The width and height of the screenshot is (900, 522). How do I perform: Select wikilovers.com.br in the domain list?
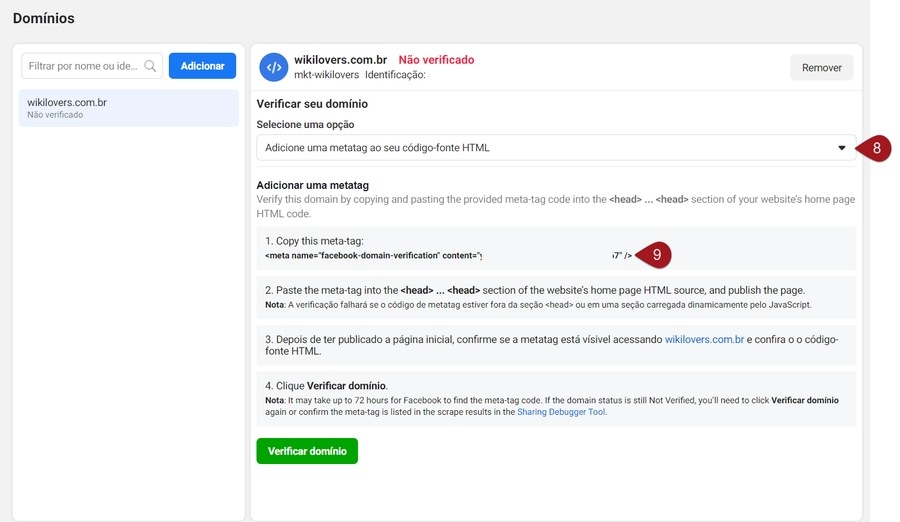[128, 108]
